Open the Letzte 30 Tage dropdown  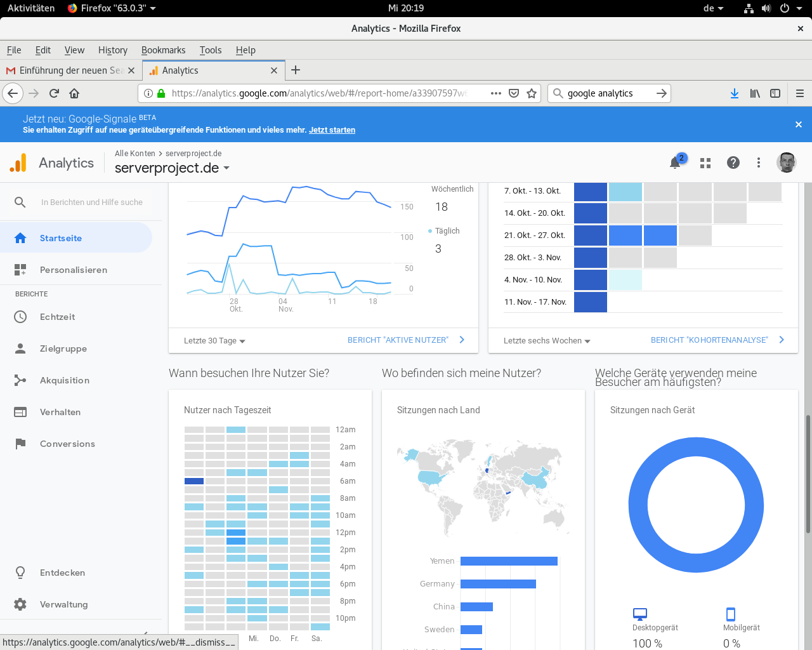pos(214,341)
